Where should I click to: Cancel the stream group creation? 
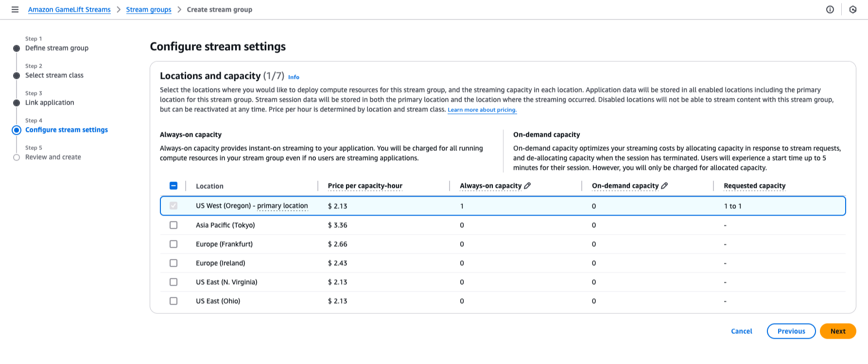[x=741, y=331]
